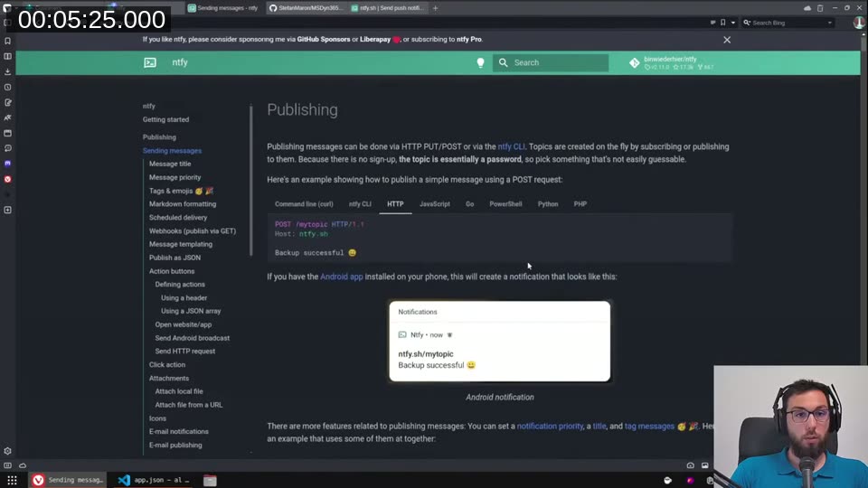868x488 pixels.
Task: Open the app launcher grid in taskbar
Action: coord(12,480)
